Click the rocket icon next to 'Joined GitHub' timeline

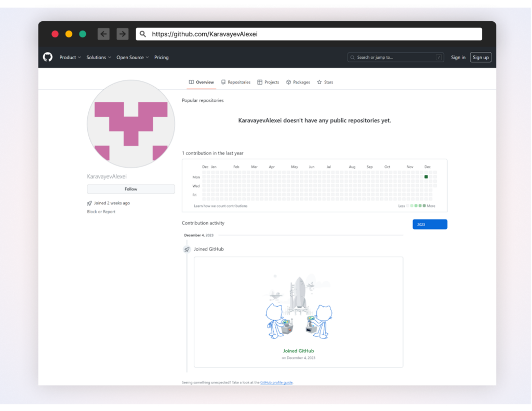click(x=187, y=250)
